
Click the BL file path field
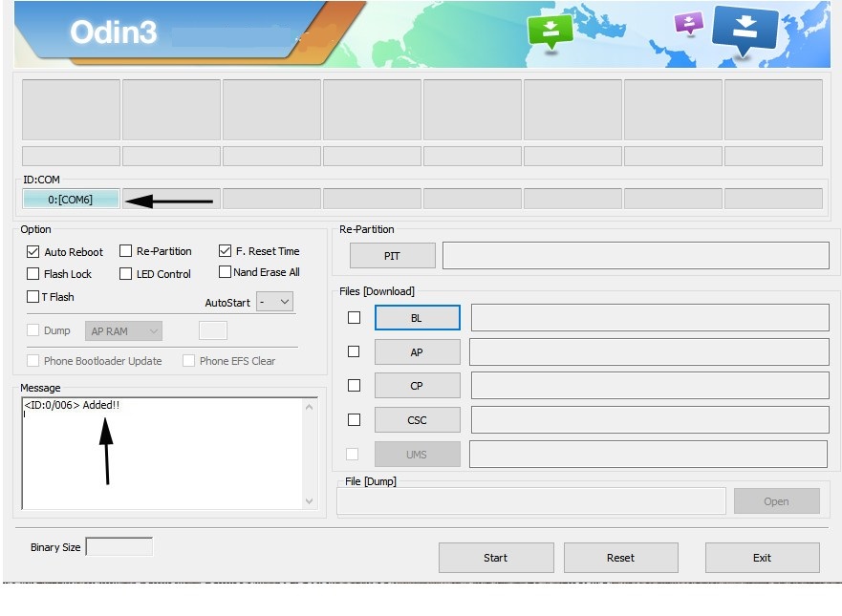pyautogui.click(x=650, y=318)
